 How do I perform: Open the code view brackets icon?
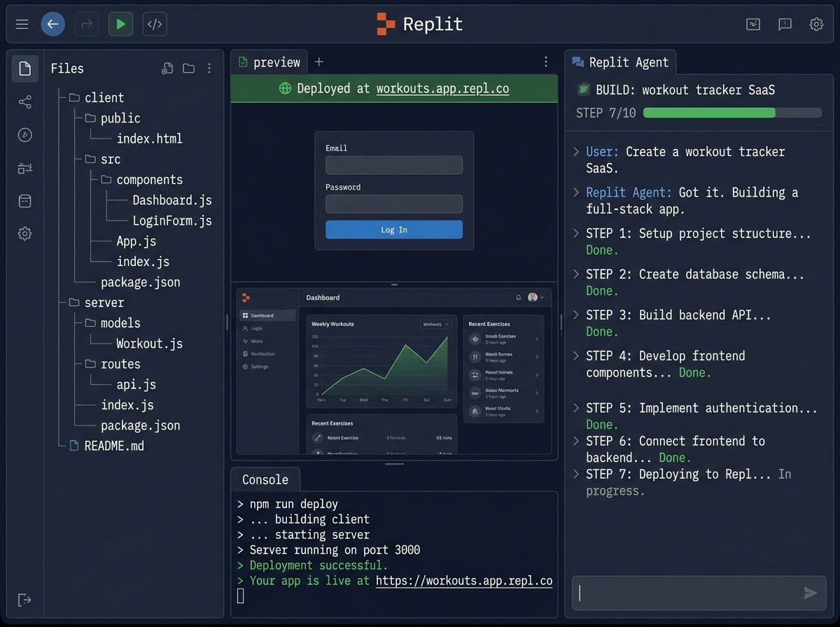155,24
